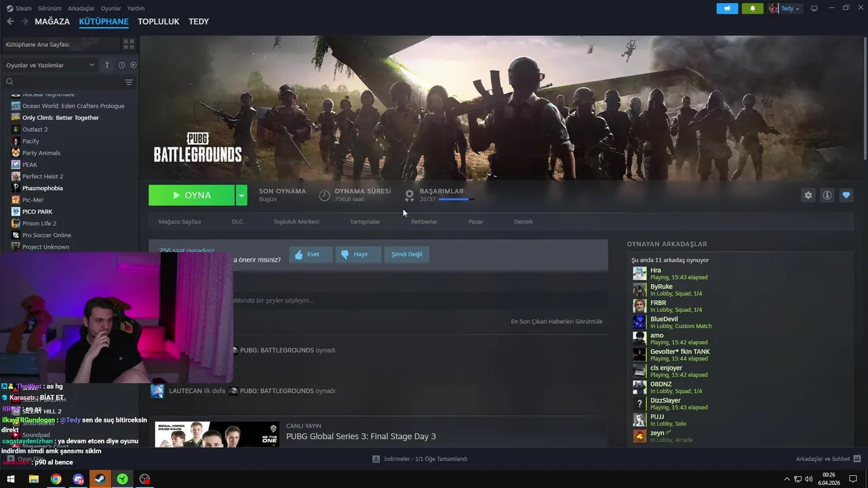Toggle library grid view icon
Image resolution: width=868 pixels, height=488 pixels.
(x=128, y=44)
